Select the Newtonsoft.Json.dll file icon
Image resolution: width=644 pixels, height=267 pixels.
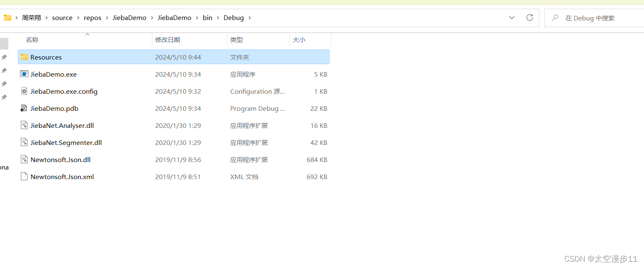tap(24, 160)
